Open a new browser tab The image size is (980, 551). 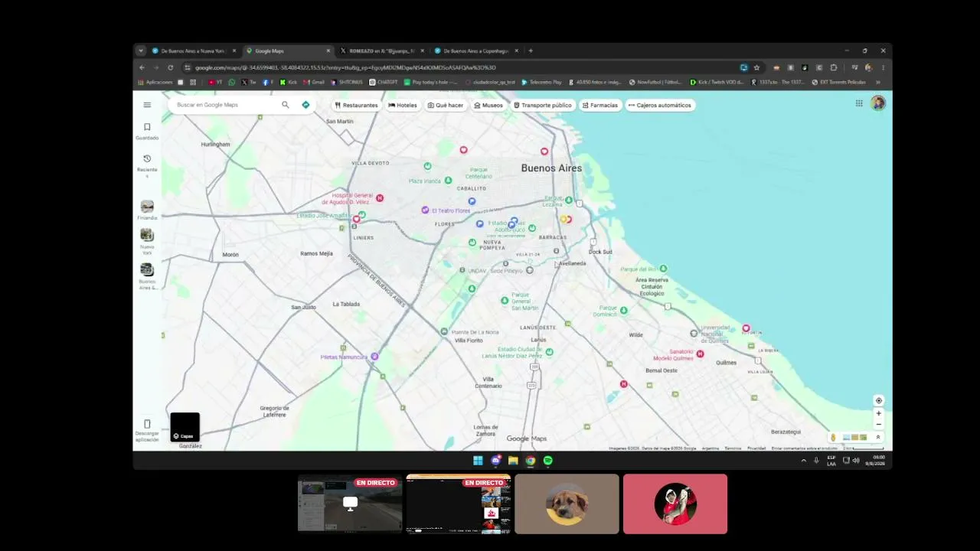coord(531,51)
